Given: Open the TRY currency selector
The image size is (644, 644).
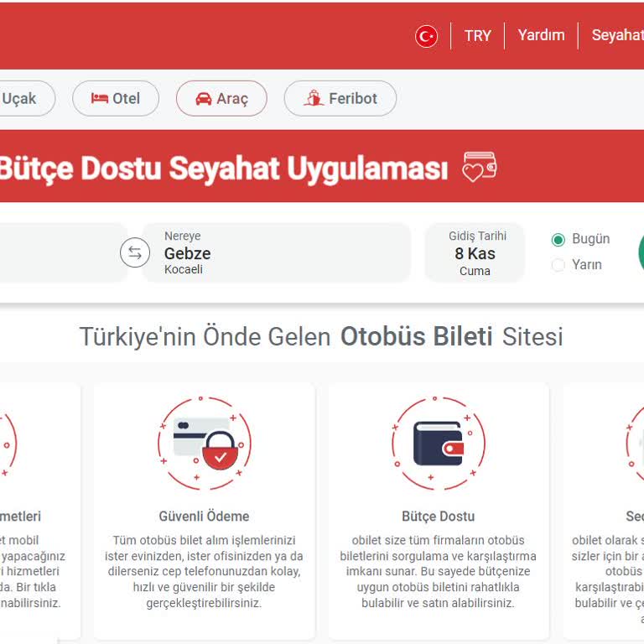Looking at the screenshot, I should [477, 36].
